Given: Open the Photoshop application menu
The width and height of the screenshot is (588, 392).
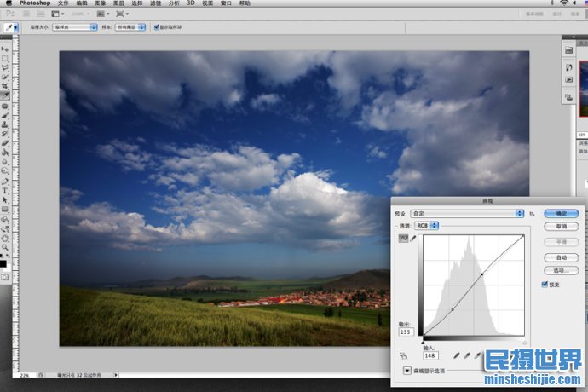Looking at the screenshot, I should (x=35, y=3).
